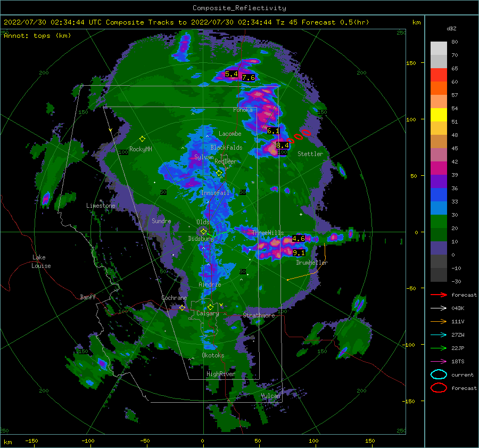Click the Didsbury town label
This screenshot has height=448, width=479.
[x=201, y=239]
